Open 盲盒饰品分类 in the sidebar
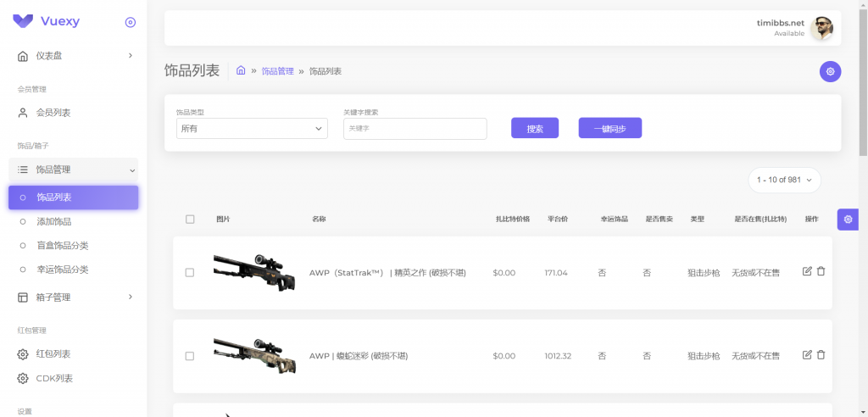The image size is (868, 417). coord(74,246)
